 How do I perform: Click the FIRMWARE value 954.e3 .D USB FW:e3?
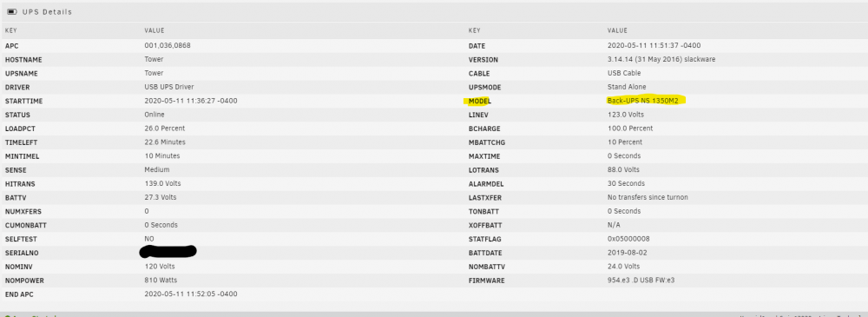coord(641,281)
